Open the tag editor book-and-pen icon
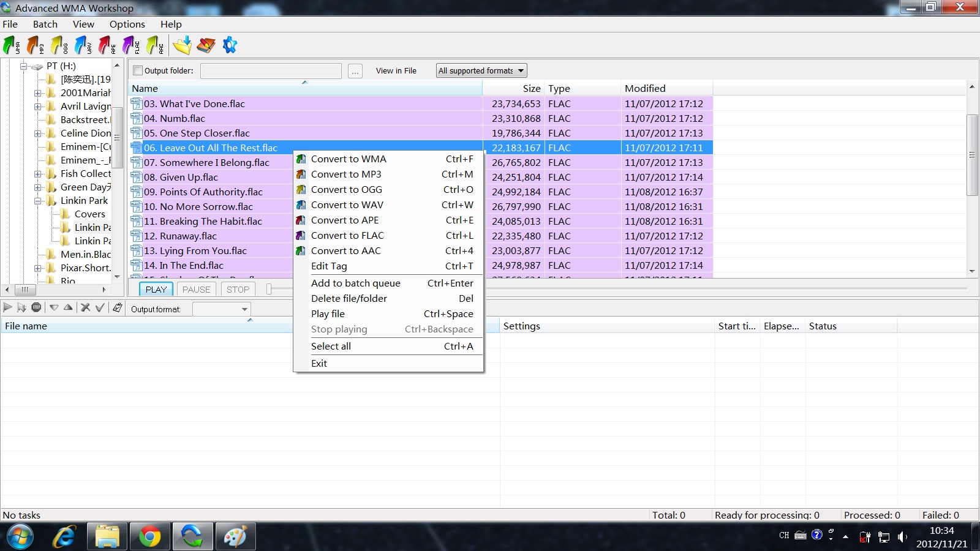 (x=206, y=45)
